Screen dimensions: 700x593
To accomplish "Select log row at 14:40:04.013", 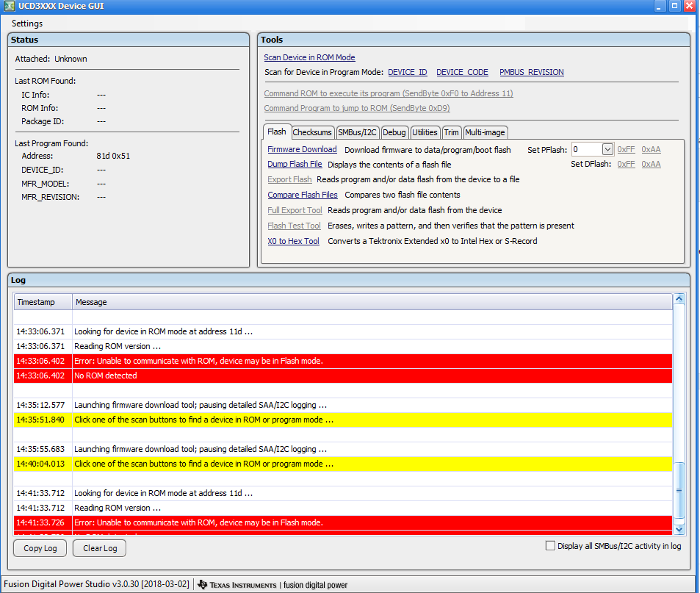I will [x=343, y=464].
